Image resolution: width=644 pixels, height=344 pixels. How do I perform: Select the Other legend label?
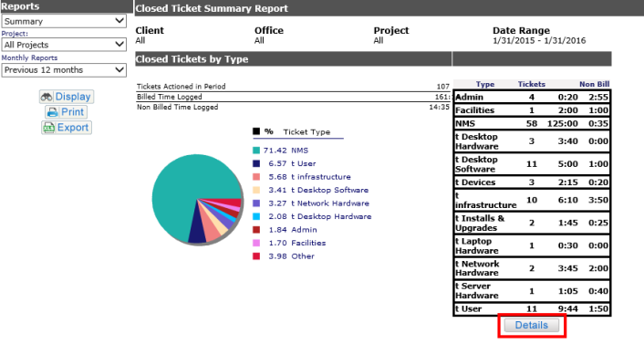[303, 256]
